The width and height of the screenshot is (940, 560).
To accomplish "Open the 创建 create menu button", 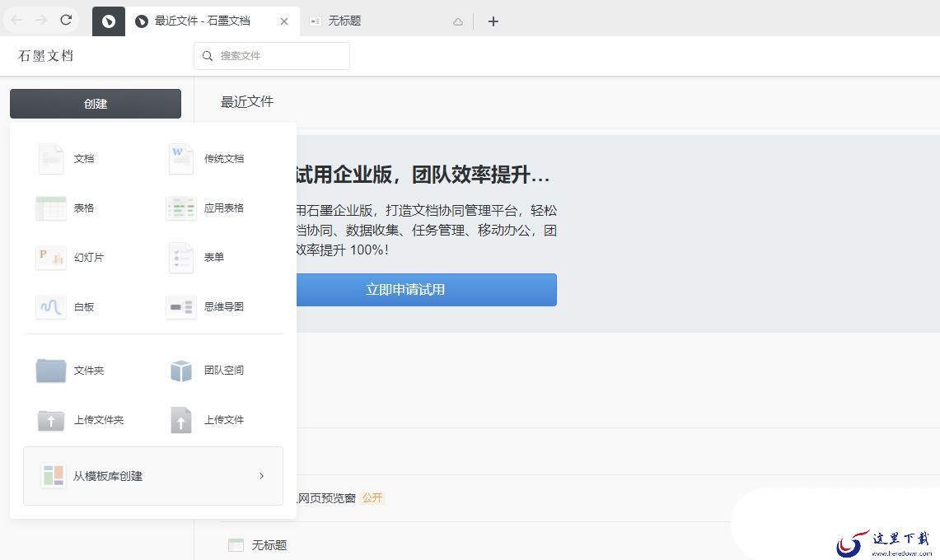I will (96, 104).
